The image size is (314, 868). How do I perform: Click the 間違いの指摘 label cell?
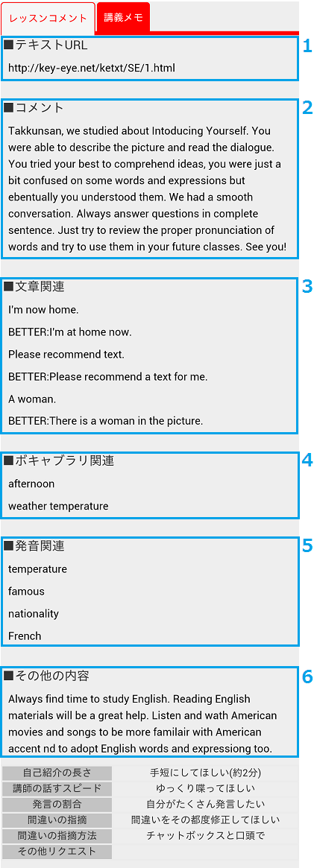[57, 820]
